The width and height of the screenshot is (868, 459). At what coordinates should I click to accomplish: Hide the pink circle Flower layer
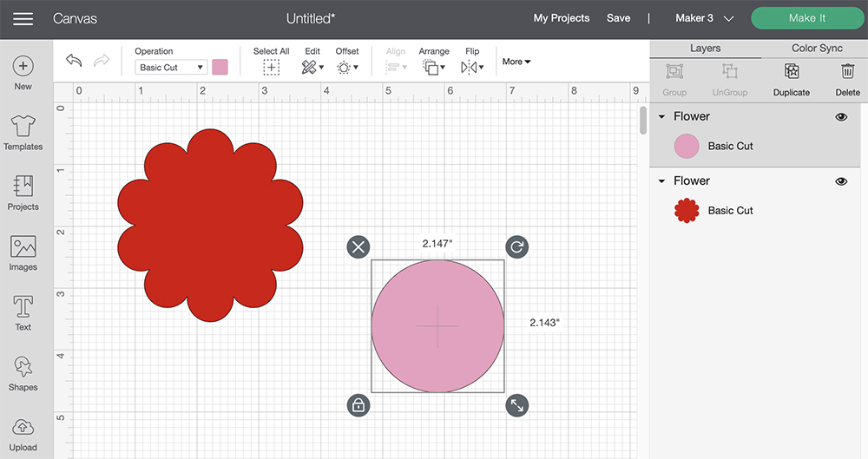(x=841, y=117)
